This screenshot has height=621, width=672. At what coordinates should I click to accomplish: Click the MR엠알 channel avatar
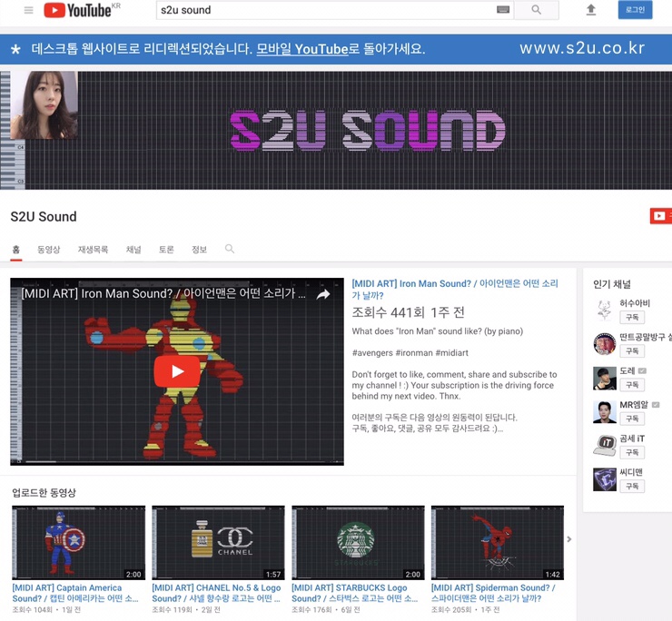coord(604,412)
